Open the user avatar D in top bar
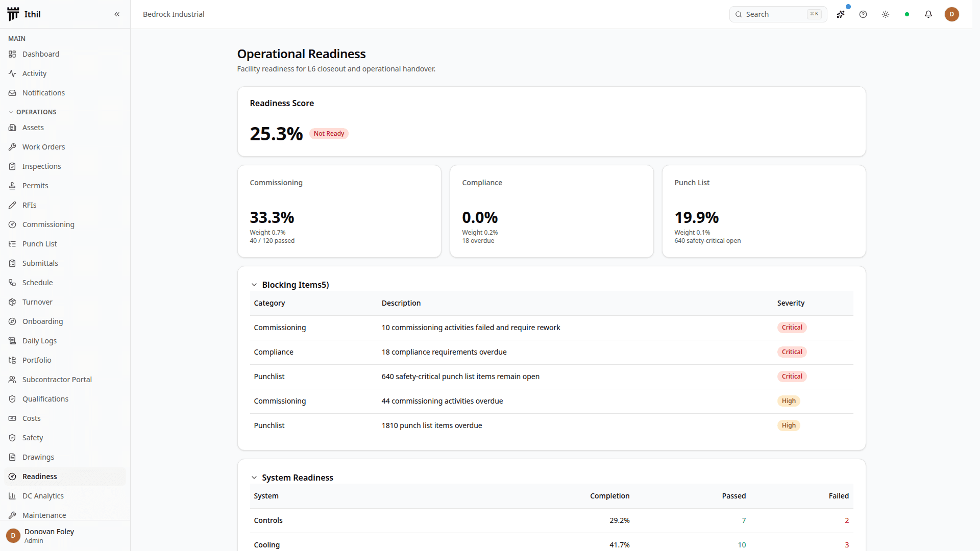The height and width of the screenshot is (551, 980). click(x=952, y=14)
